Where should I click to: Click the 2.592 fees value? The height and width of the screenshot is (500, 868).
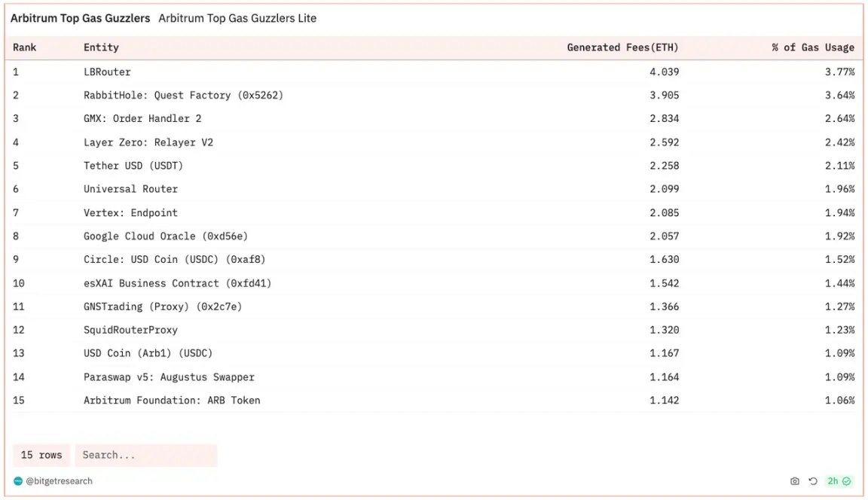pos(665,142)
